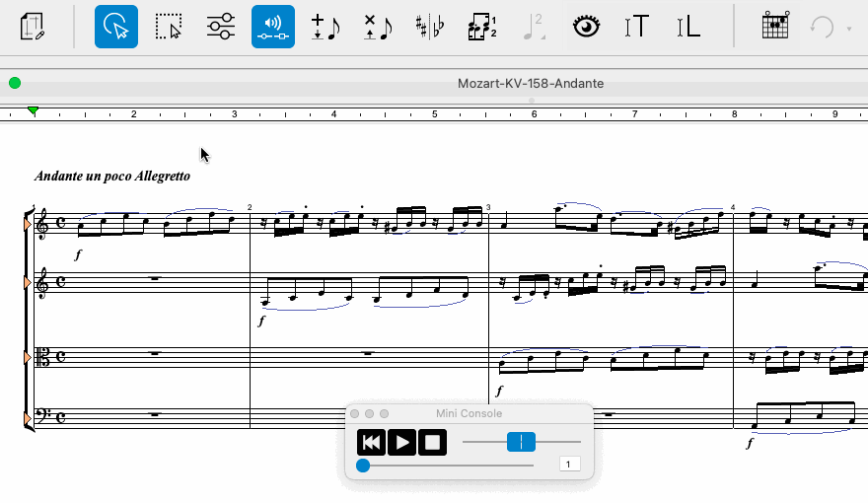Select the arrow pointer tool

tap(116, 27)
